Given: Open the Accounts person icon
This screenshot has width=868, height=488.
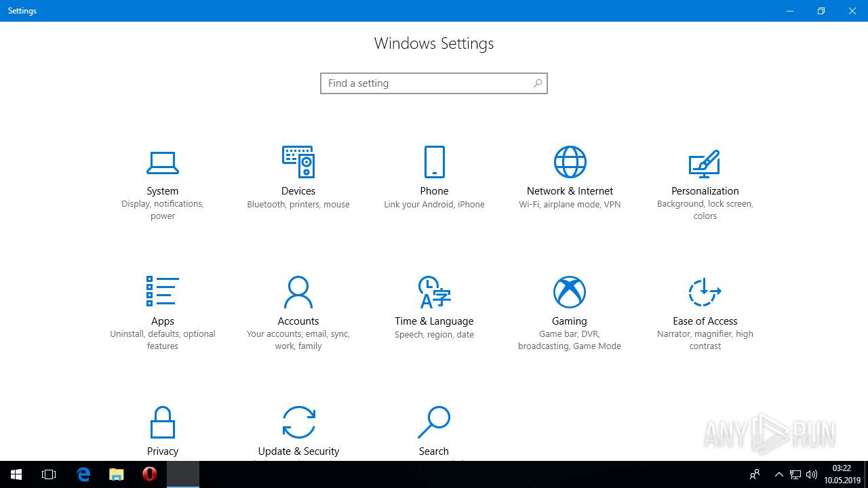Looking at the screenshot, I should point(298,292).
